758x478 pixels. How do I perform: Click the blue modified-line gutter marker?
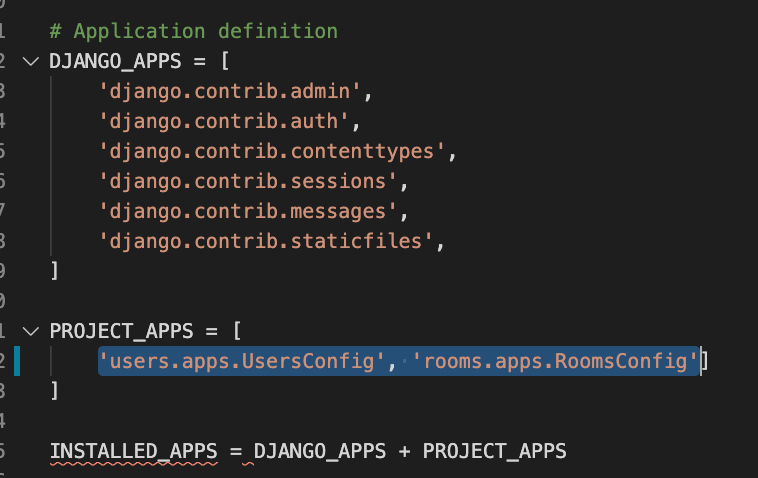[x=17, y=361]
